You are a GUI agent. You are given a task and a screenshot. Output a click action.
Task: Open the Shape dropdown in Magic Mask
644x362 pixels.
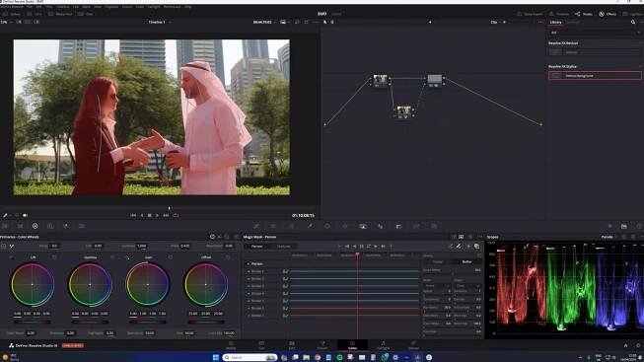tap(467, 286)
